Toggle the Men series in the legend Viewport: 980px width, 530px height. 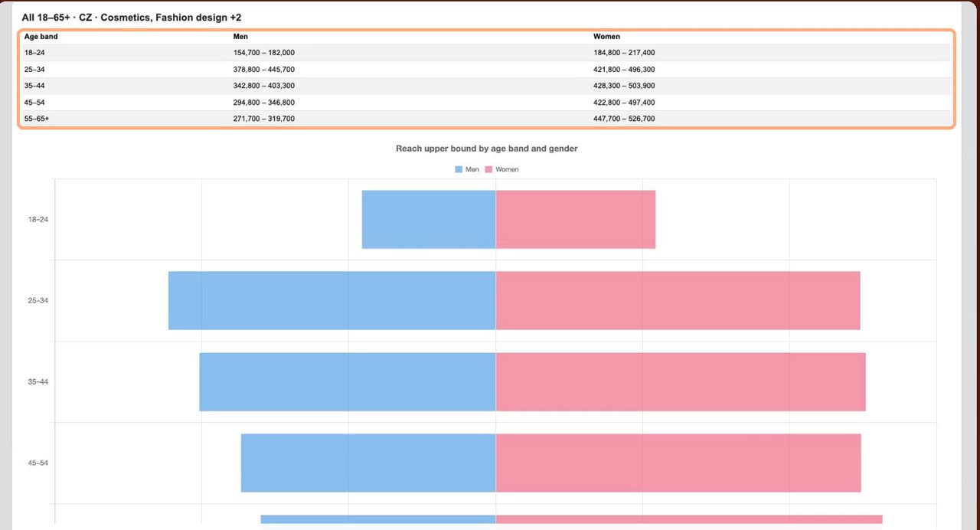[467, 169]
